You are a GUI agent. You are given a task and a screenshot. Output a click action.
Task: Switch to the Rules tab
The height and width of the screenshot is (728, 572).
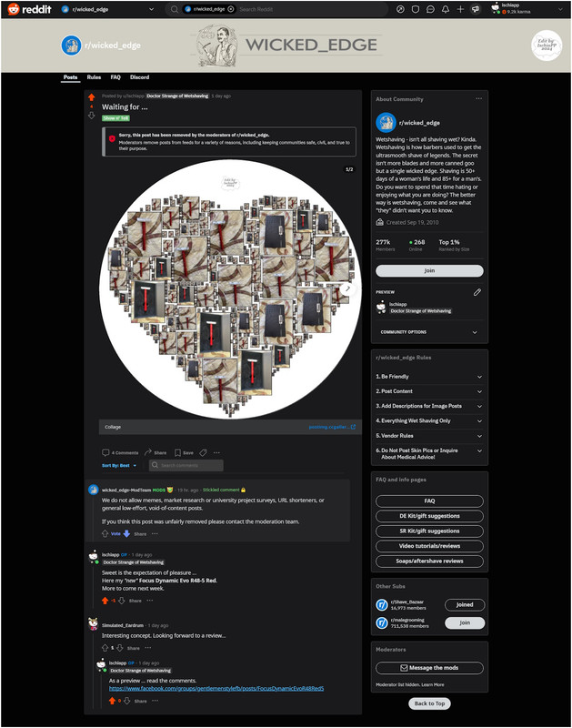[94, 77]
